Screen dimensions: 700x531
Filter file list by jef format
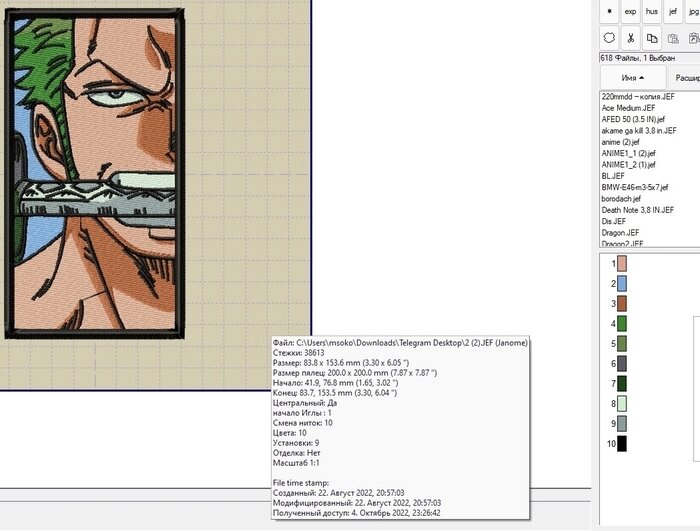673,11
